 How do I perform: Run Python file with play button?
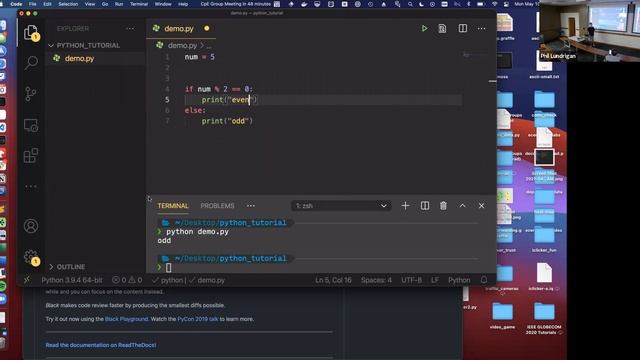[x=424, y=28]
